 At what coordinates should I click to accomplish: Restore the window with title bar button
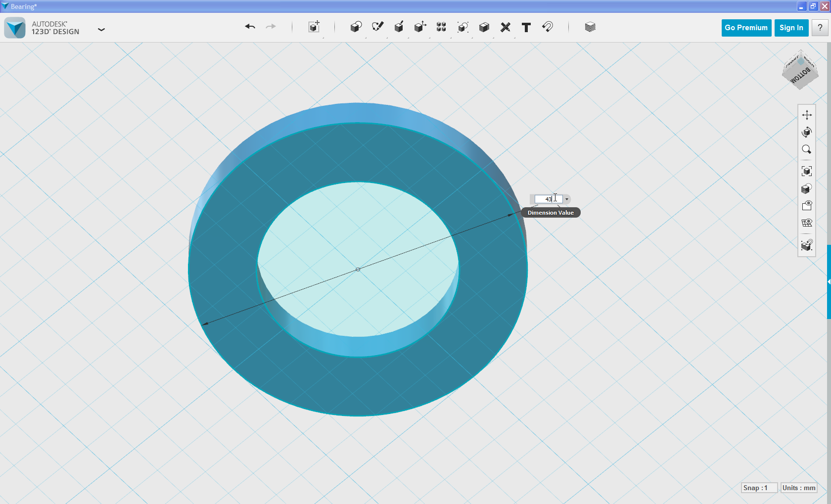[813, 6]
